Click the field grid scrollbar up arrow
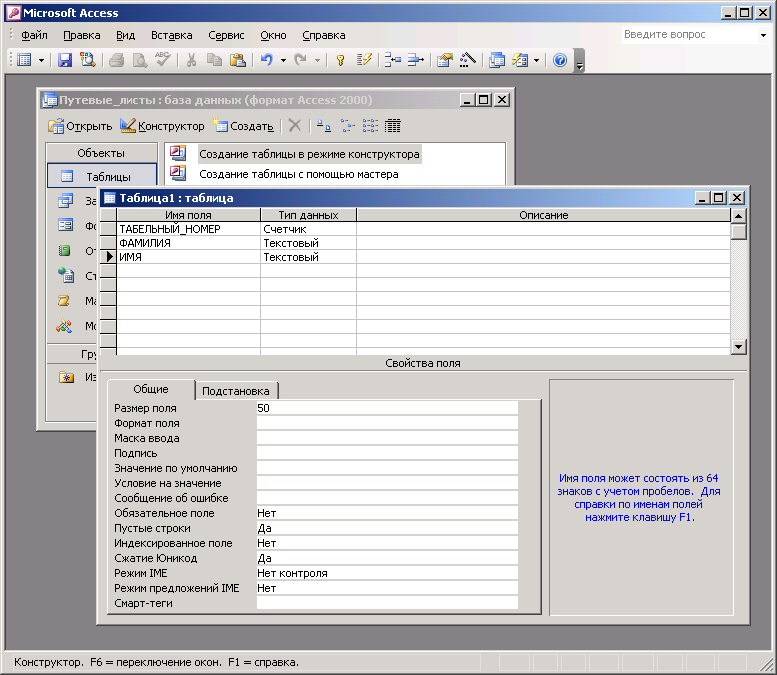 coord(738,216)
